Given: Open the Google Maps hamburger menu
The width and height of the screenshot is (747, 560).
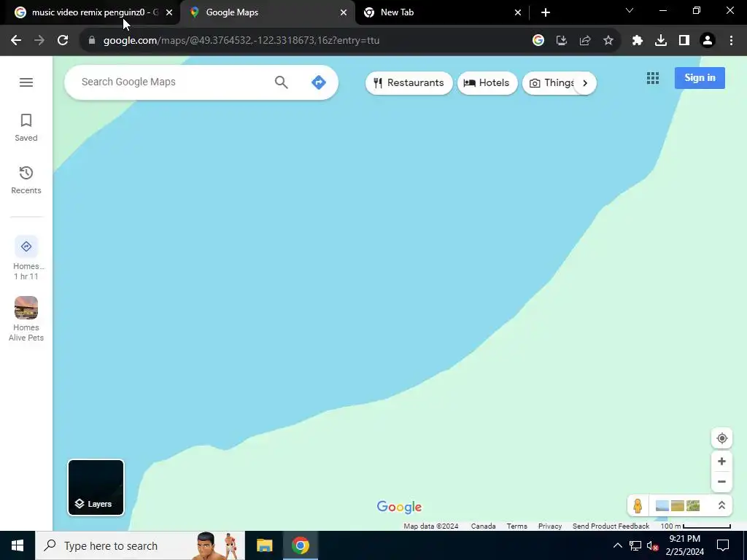Looking at the screenshot, I should point(26,82).
